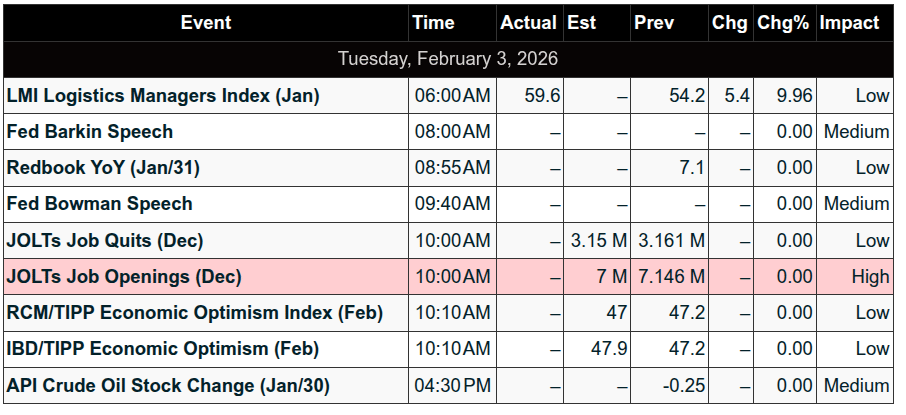Click the Impact column header
This screenshot has width=906, height=415.
click(x=849, y=22)
